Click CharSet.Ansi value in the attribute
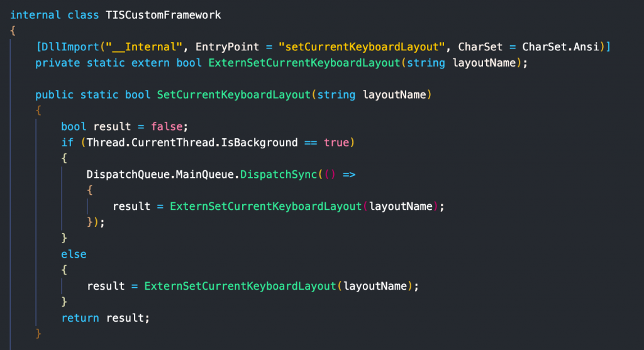644x350 pixels. coord(560,46)
